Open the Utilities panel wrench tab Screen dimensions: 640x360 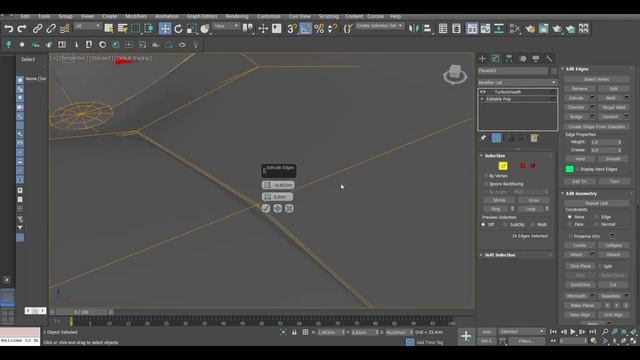pyautogui.click(x=549, y=59)
